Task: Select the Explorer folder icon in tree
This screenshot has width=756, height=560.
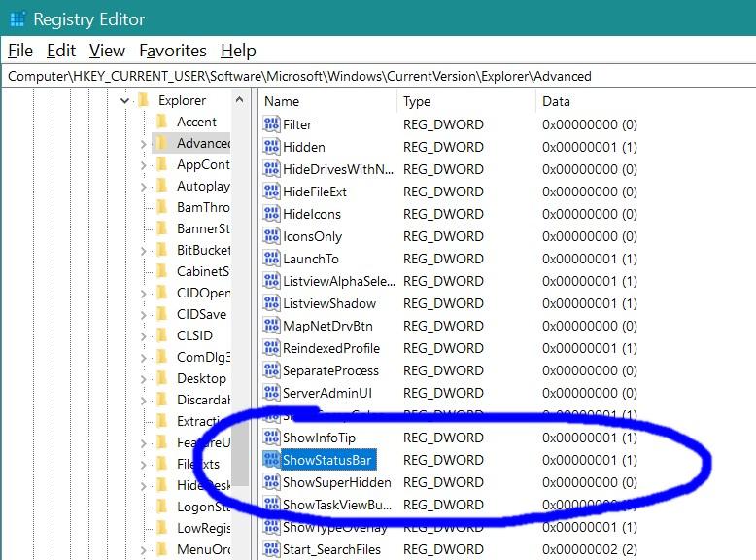Action: pos(144,100)
